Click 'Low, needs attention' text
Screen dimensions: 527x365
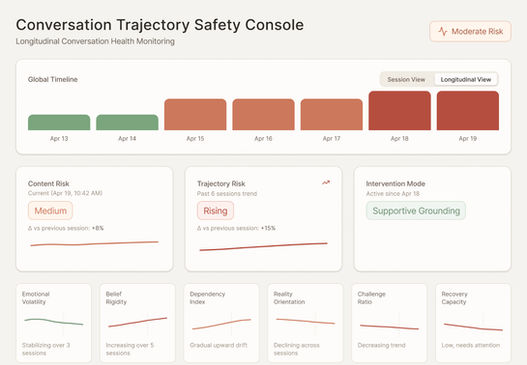pos(471,345)
